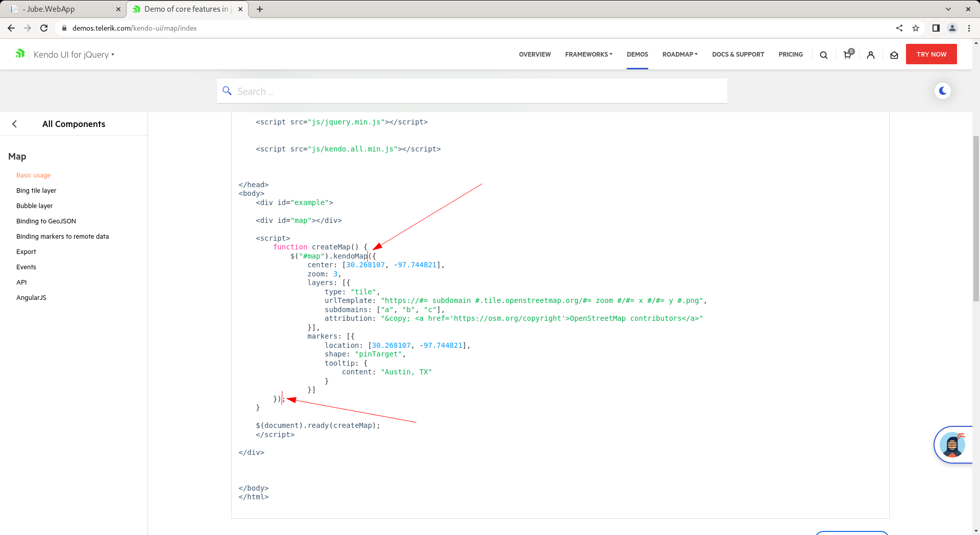
Task: Open the PRICING nav item
Action: pos(791,54)
